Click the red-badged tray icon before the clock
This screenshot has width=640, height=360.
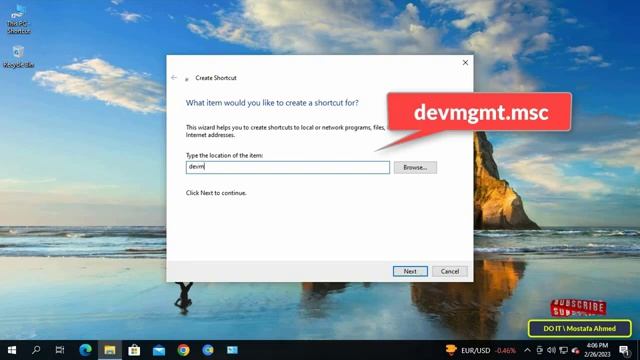[576, 350]
